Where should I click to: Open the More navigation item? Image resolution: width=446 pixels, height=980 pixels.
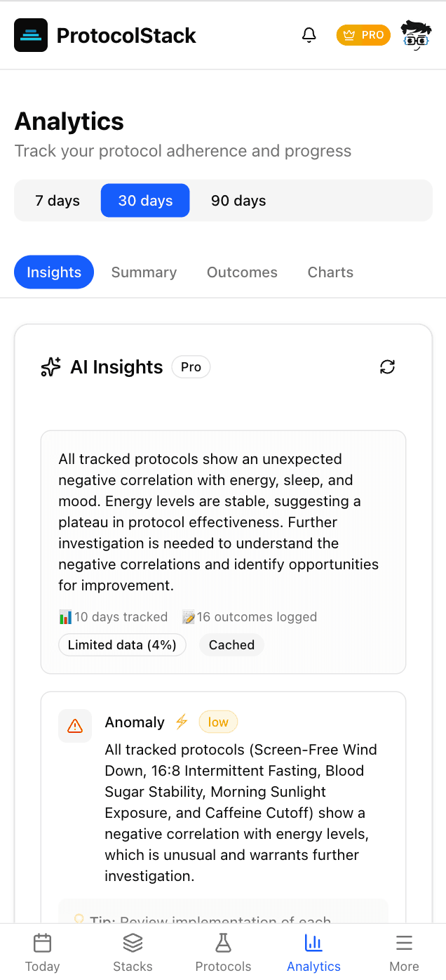point(404,943)
